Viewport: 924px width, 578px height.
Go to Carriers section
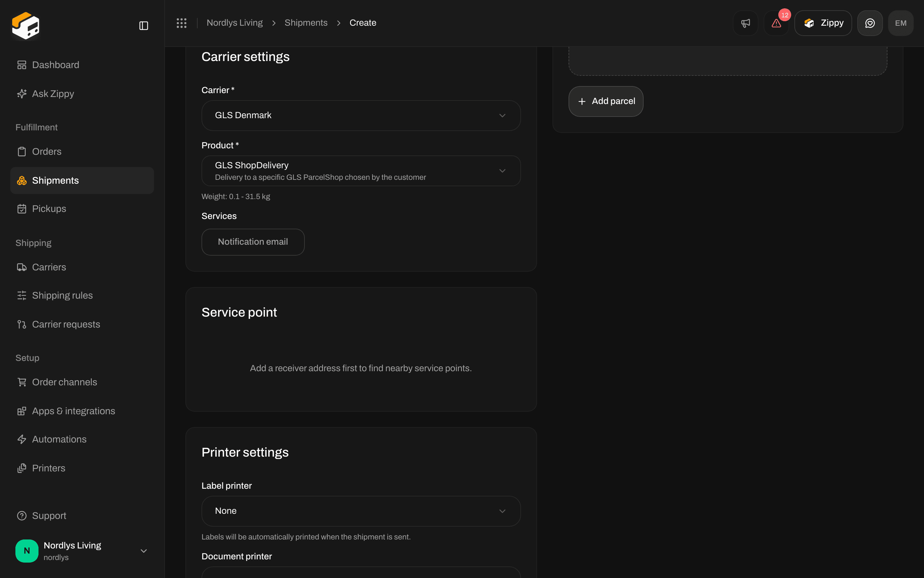(82, 267)
